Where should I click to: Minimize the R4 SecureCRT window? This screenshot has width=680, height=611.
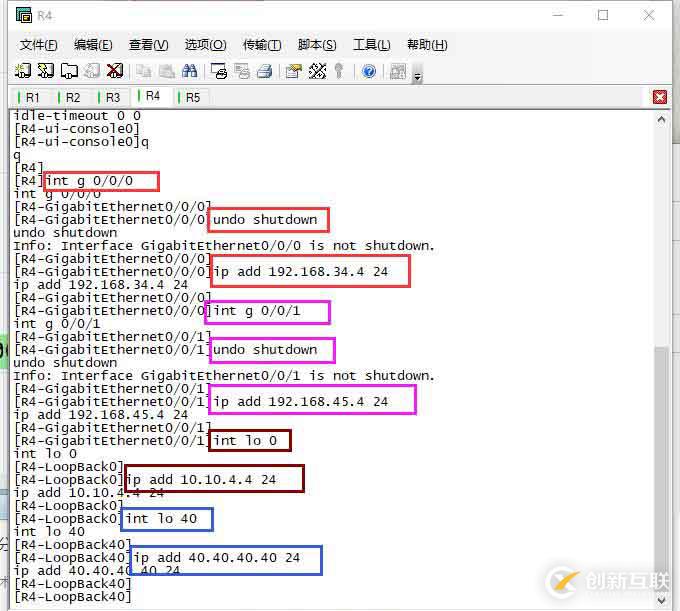[x=558, y=15]
